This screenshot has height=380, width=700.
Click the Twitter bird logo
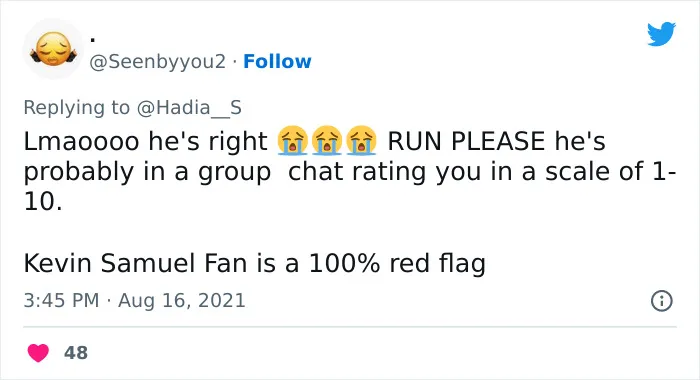661,33
